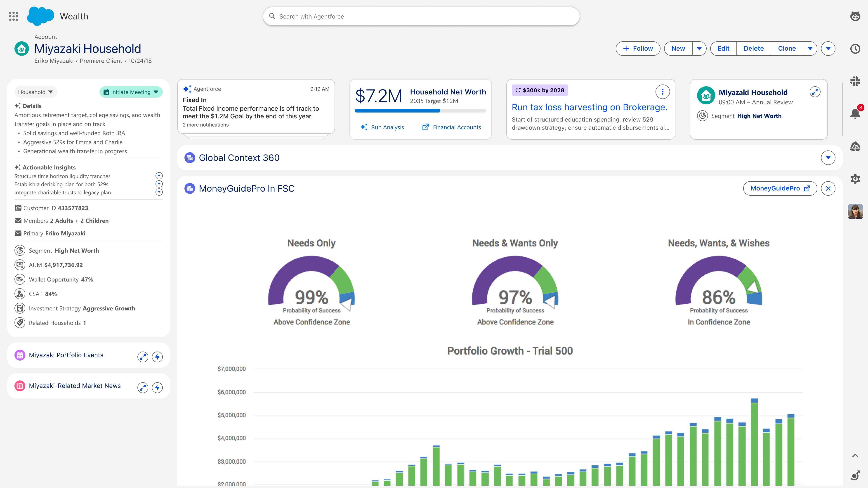Expand the Miyazaki Portfolio Events card

[143, 357]
